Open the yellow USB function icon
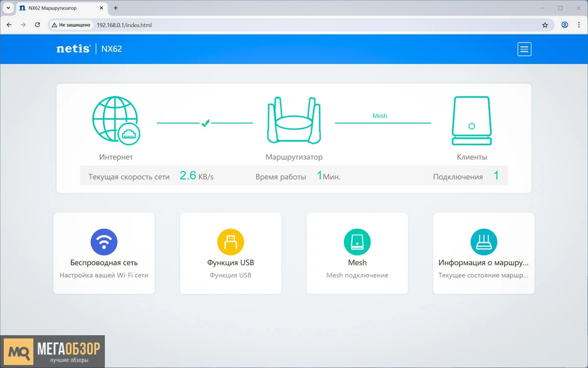Viewport: 588px width, 368px height. 231,242
